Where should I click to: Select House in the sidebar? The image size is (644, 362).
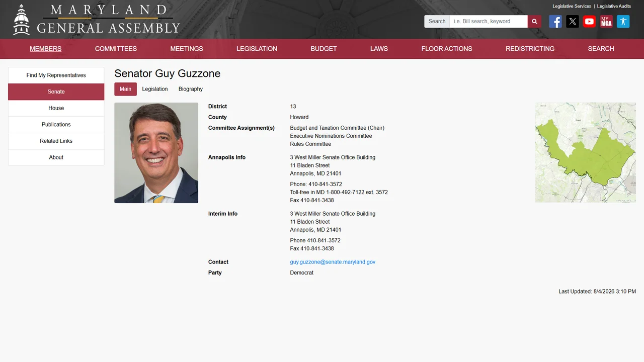pyautogui.click(x=56, y=108)
